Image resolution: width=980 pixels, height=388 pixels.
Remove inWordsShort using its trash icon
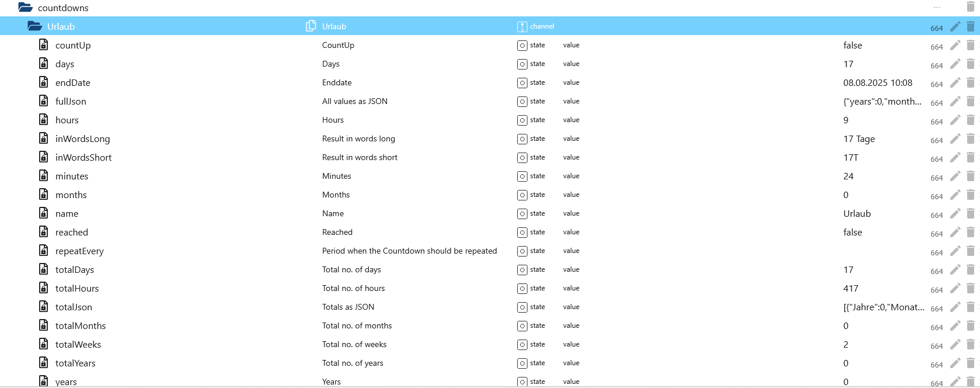[970, 157]
